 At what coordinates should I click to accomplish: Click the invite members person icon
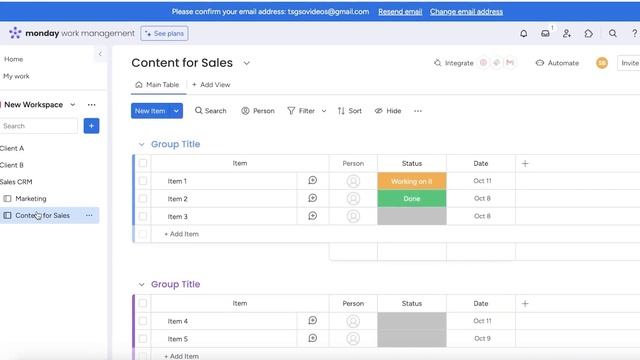pyautogui.click(x=567, y=33)
